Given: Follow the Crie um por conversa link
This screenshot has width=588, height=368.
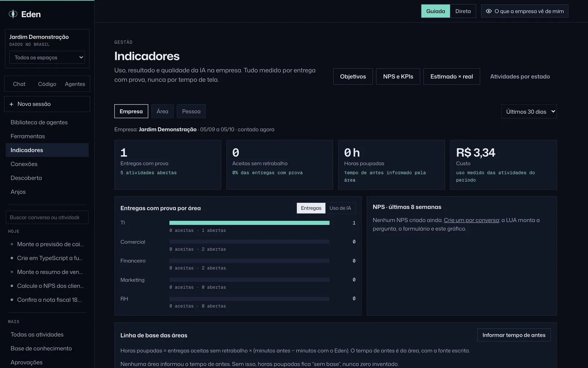Looking at the screenshot, I should point(472,220).
